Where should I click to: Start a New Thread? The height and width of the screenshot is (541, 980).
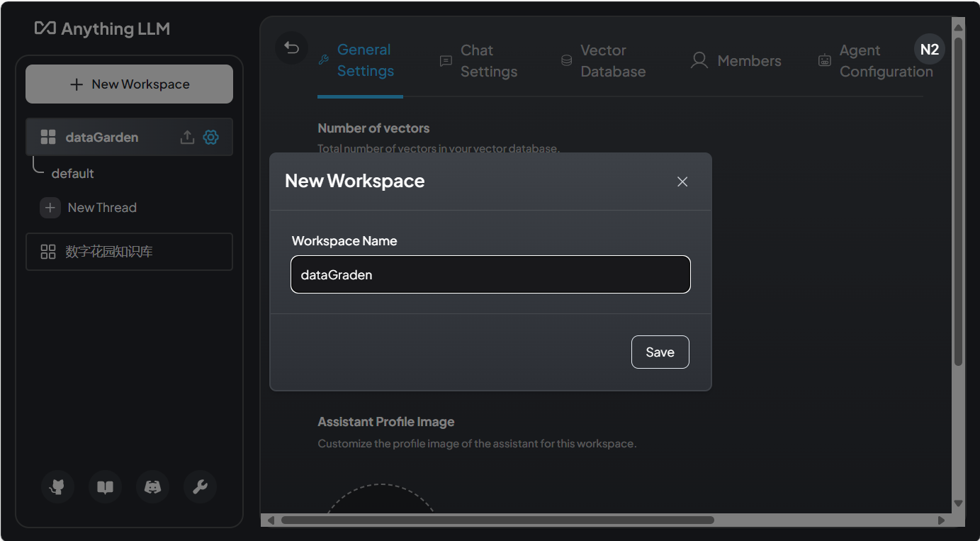(89, 208)
